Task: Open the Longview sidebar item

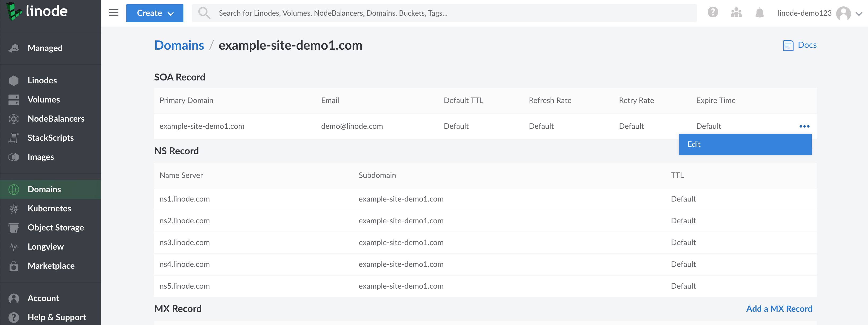Action: pos(45,246)
